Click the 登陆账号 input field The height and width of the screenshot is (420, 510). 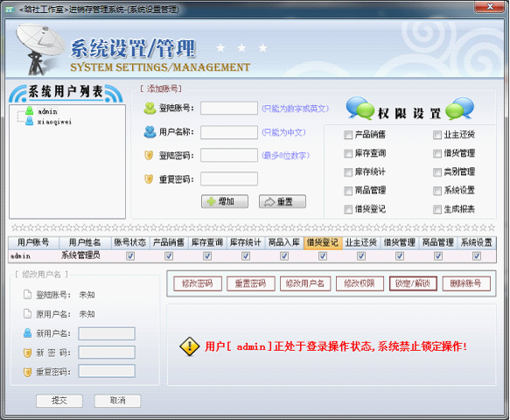pos(229,108)
